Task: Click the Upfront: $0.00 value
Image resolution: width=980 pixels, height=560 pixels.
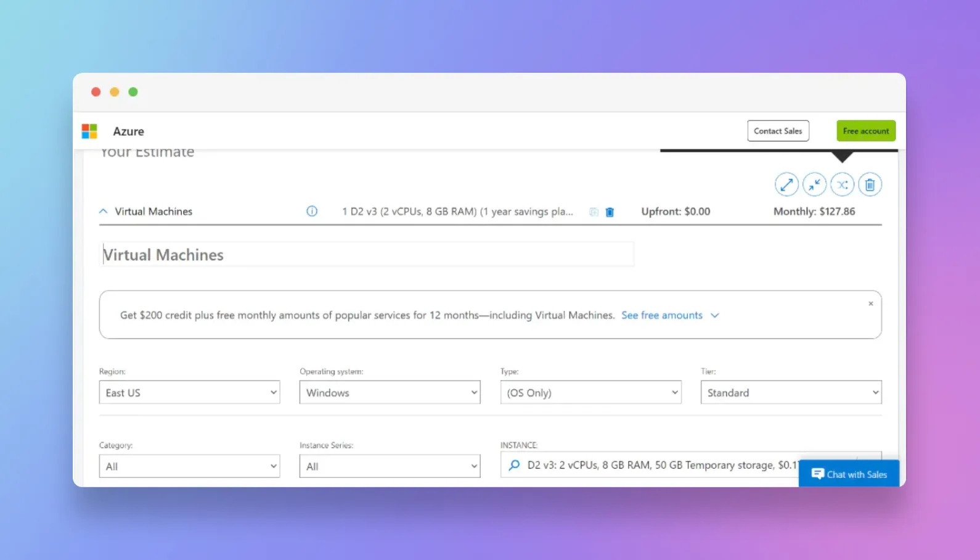Action: coord(676,212)
